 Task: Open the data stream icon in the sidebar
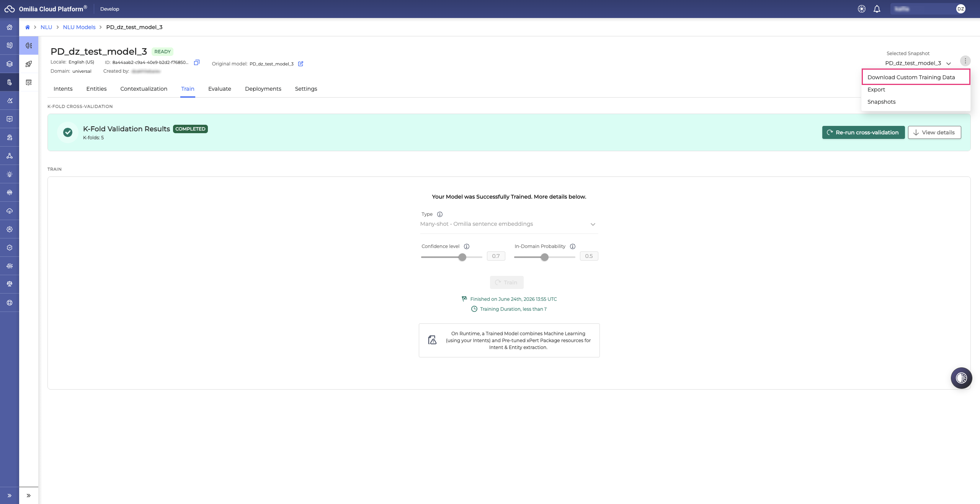click(x=10, y=266)
